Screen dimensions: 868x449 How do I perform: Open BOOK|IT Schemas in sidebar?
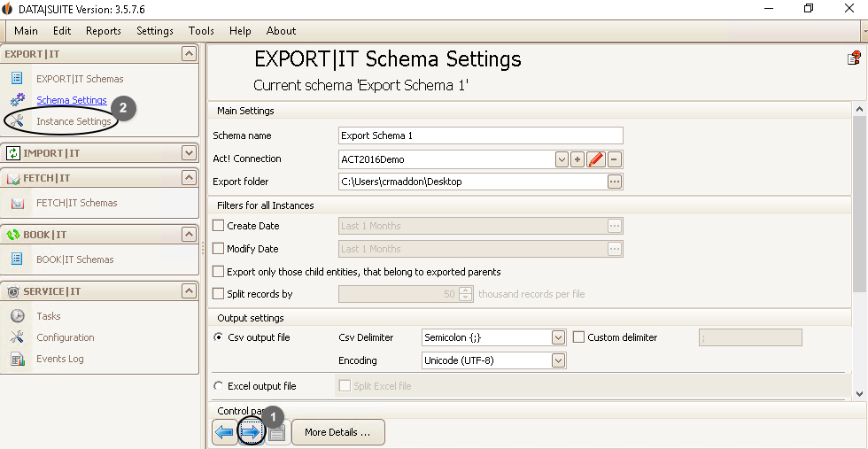(x=74, y=259)
